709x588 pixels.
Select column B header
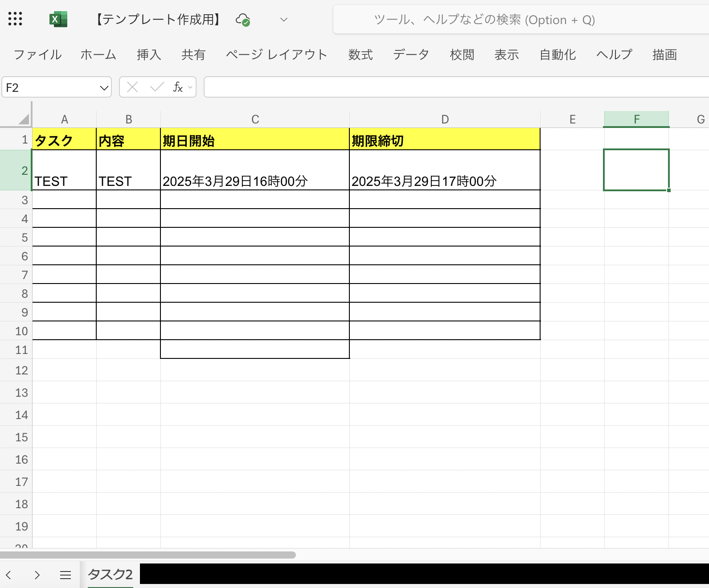[x=129, y=119]
